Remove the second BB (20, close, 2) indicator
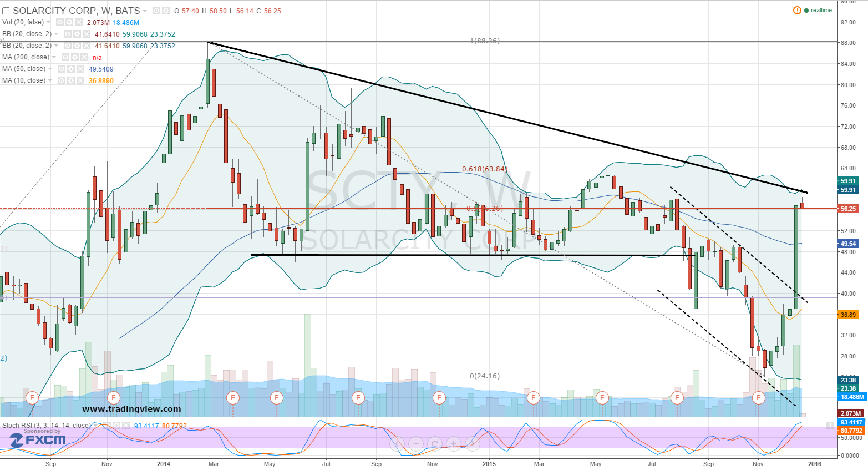This screenshot has height=470, width=868. point(87,46)
